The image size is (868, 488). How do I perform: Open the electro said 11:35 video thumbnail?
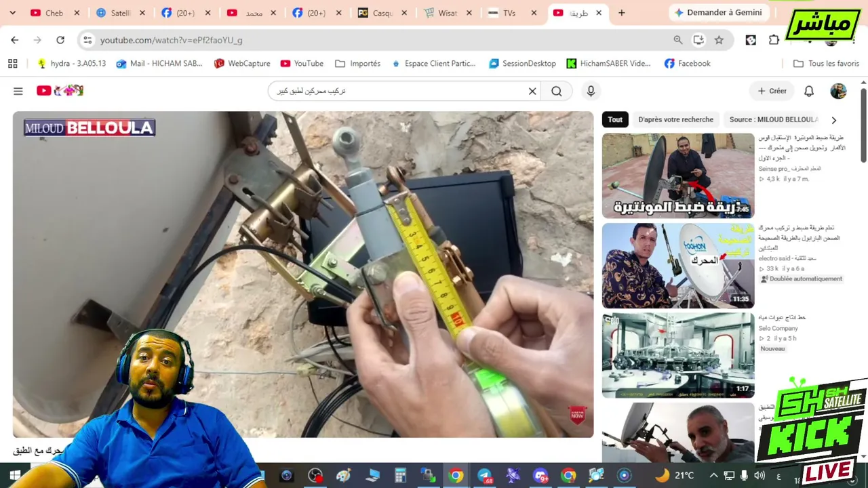(x=678, y=266)
